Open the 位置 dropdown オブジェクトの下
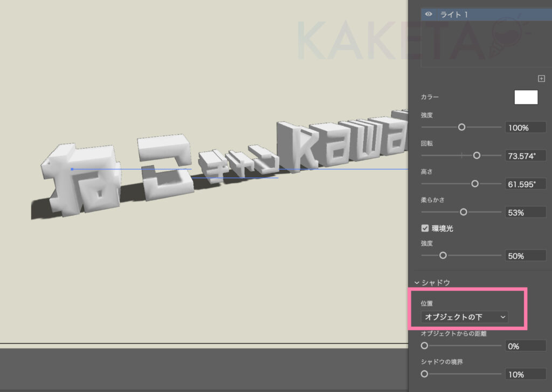552x392 pixels. point(464,317)
